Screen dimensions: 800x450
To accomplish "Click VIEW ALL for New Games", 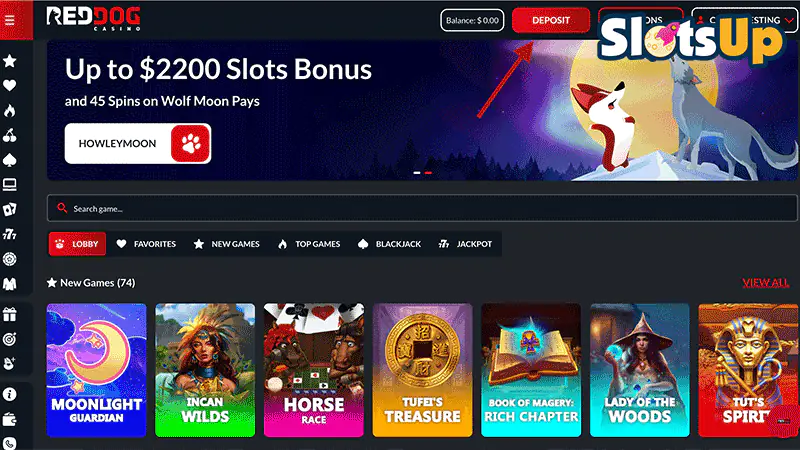I will coord(765,283).
